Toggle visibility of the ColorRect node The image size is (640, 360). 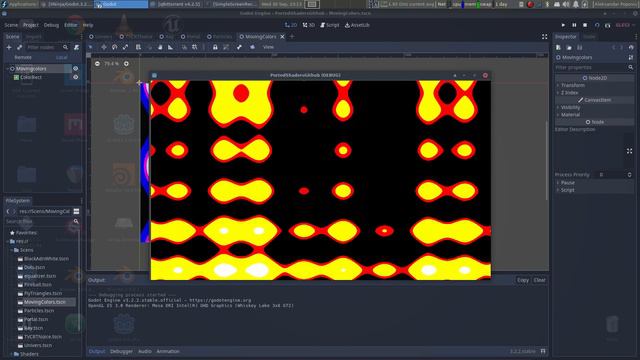(x=76, y=77)
